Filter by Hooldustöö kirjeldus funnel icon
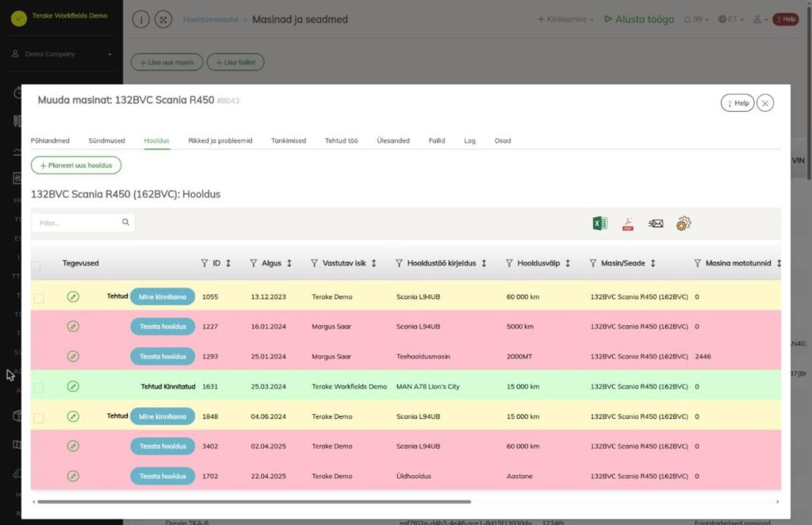Screen dimensions: 812x525 [x=399, y=263]
